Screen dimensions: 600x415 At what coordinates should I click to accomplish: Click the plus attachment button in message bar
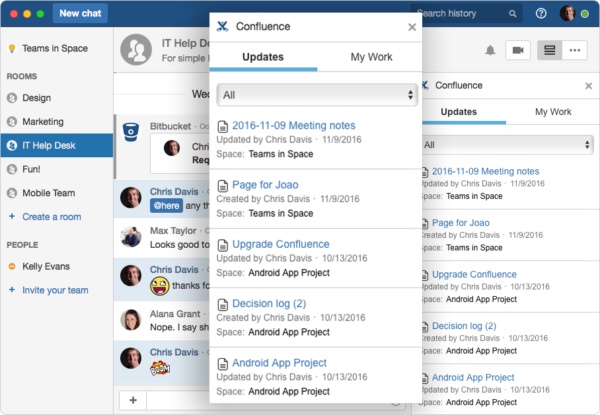[x=133, y=400]
